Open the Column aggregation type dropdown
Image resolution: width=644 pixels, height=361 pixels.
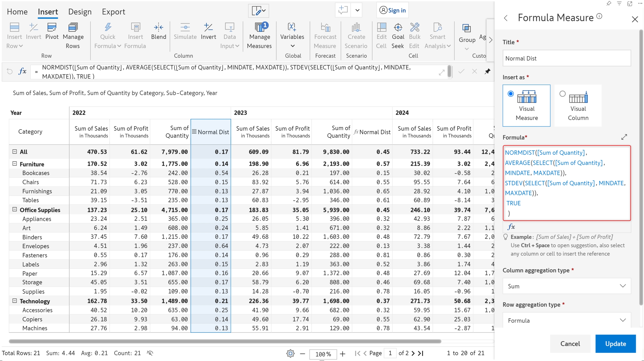(x=567, y=286)
